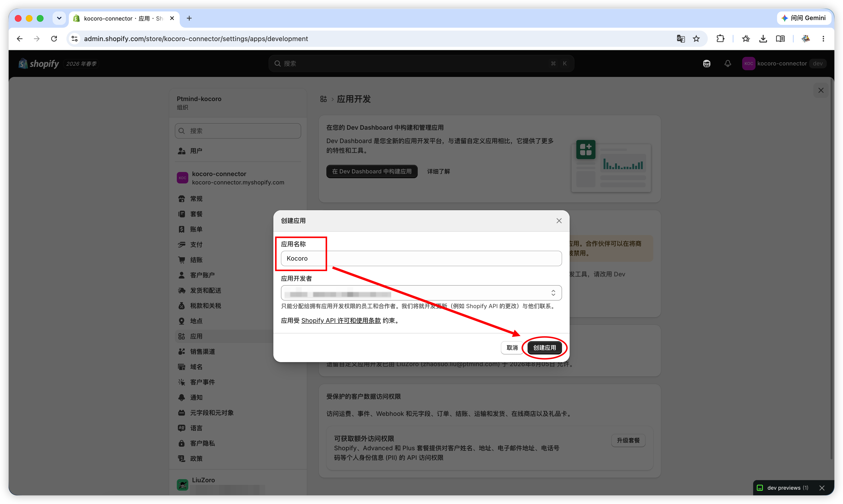This screenshot has height=504, width=843.
Task: Close the settings panel with the X
Action: tap(821, 90)
